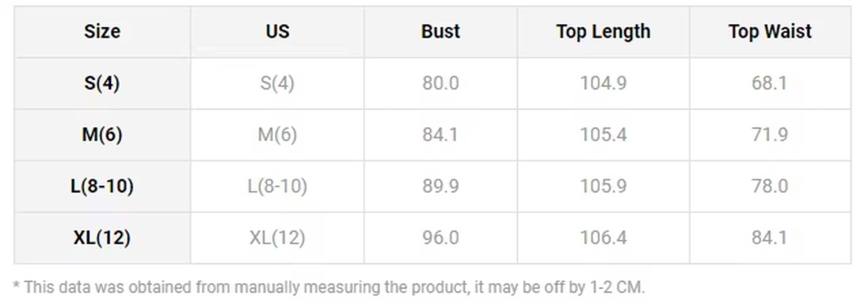Click the Size column header
The height and width of the screenshot is (301, 868).
click(x=102, y=31)
